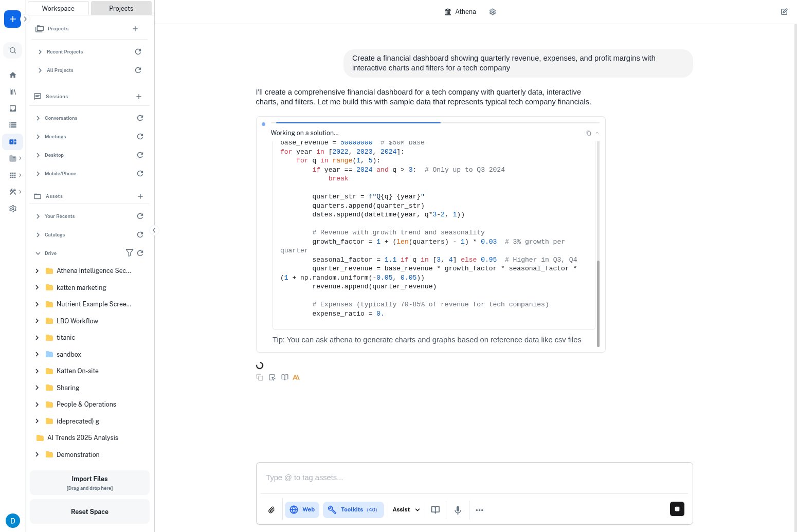Click the message input field

click(x=474, y=478)
